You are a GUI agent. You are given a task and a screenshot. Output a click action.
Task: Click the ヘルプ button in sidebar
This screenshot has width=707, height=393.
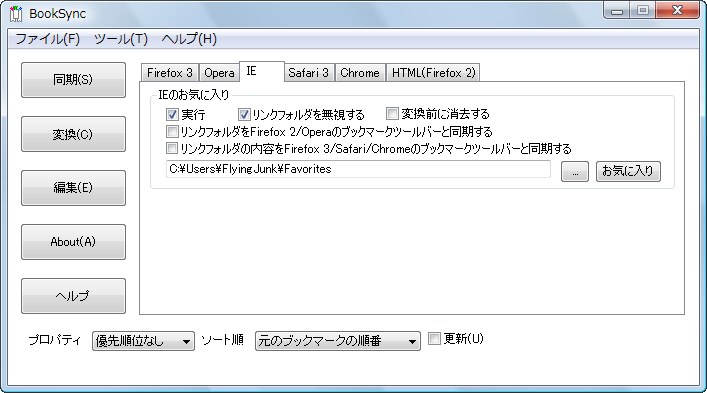(x=73, y=296)
